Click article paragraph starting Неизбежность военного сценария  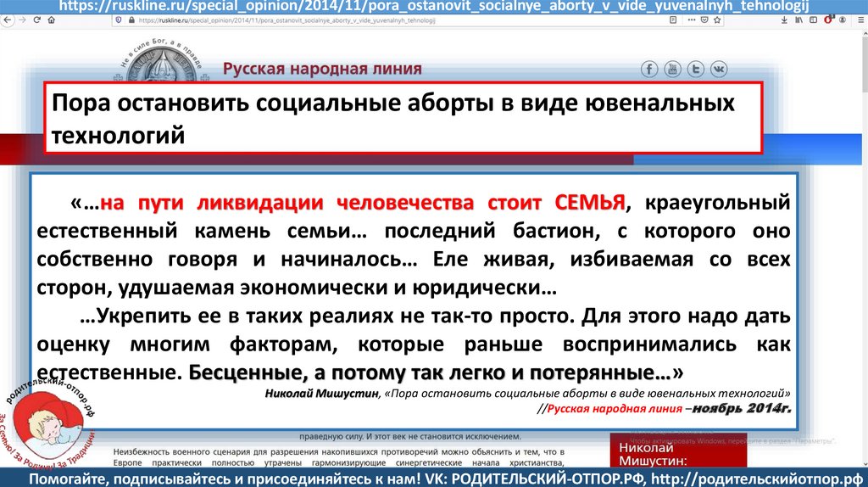point(339,457)
